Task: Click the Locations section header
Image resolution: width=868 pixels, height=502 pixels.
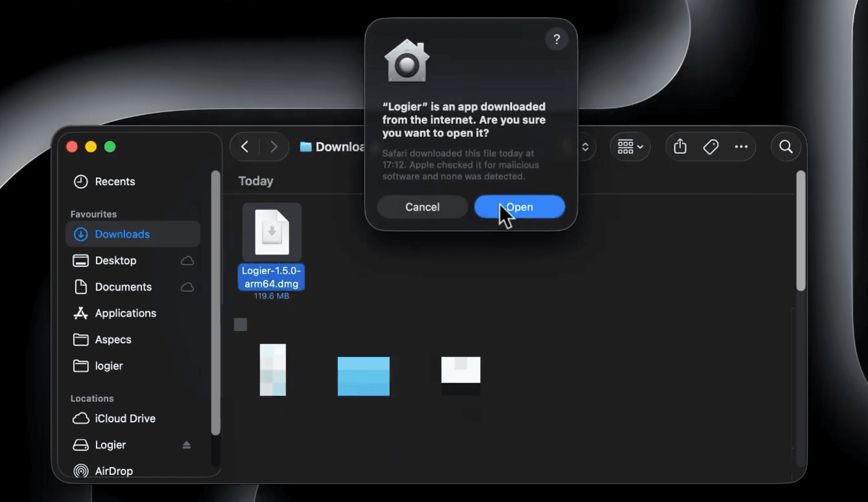Action: coord(92,399)
